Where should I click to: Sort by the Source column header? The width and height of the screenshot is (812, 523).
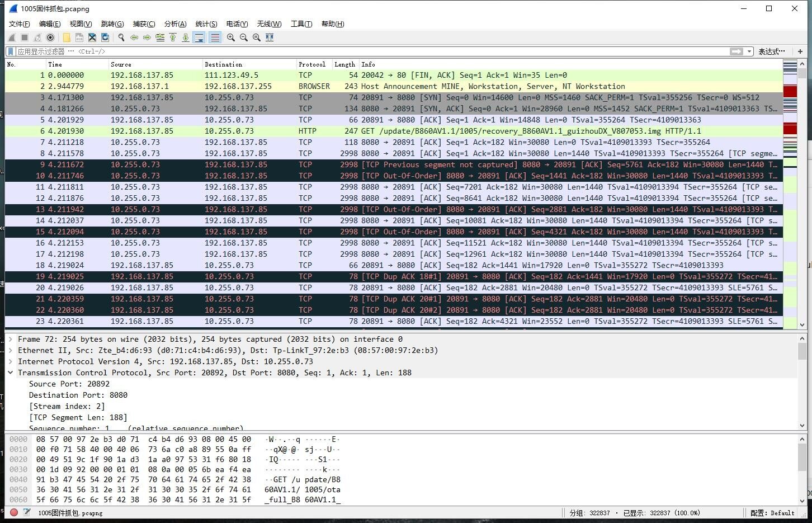click(155, 64)
